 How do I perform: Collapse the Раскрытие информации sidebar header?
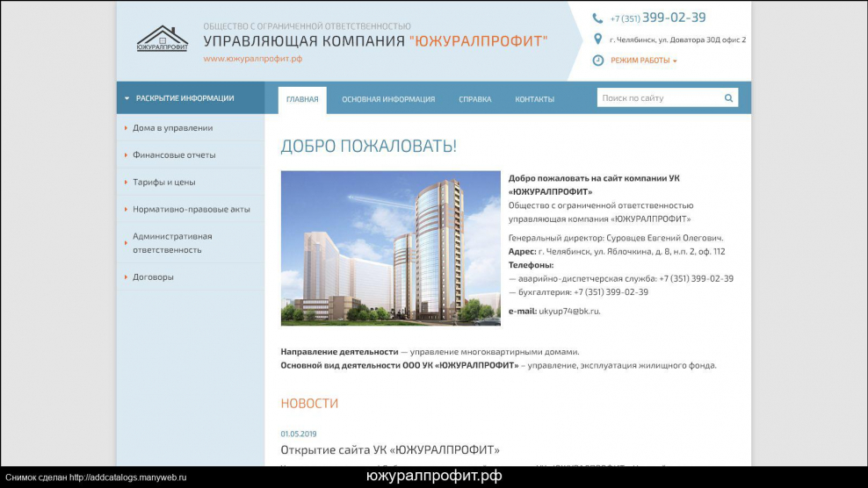point(184,98)
